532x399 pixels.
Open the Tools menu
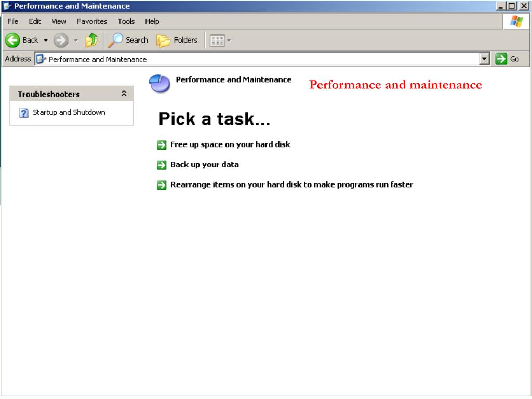click(x=126, y=21)
